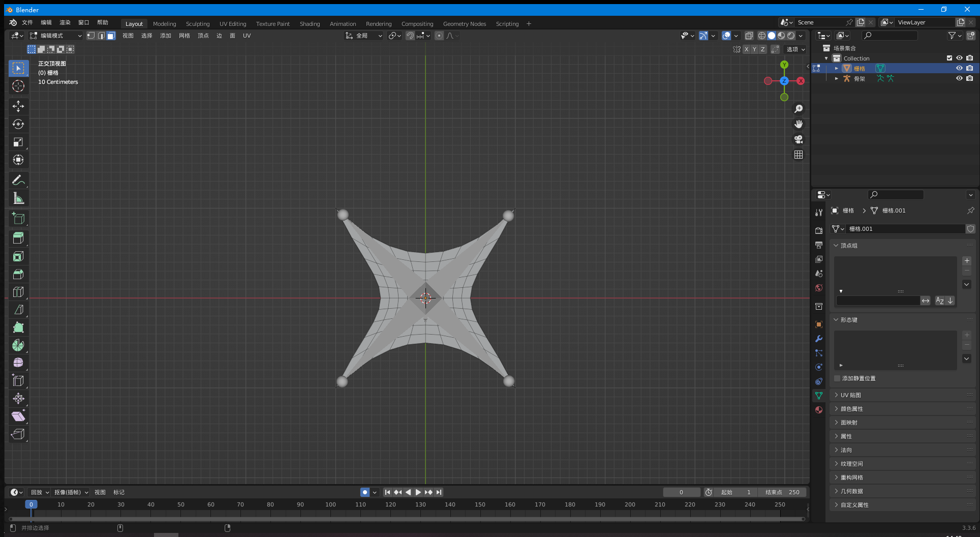
Task: Toggle proportional editing in header
Action: pyautogui.click(x=439, y=36)
